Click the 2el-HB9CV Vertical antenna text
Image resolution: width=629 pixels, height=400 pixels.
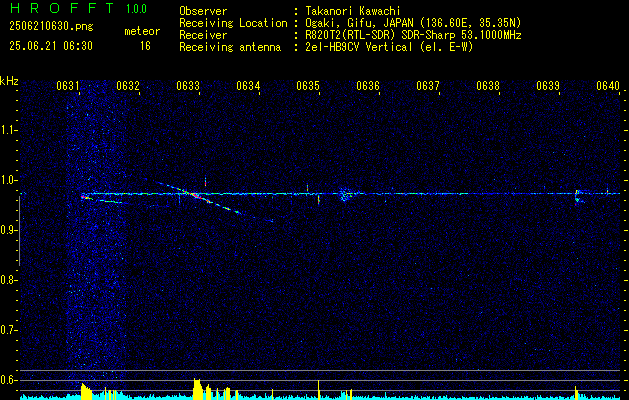pos(390,47)
